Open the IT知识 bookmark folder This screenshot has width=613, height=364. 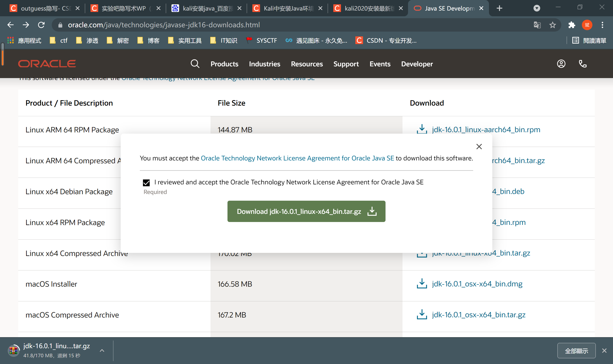[224, 40]
